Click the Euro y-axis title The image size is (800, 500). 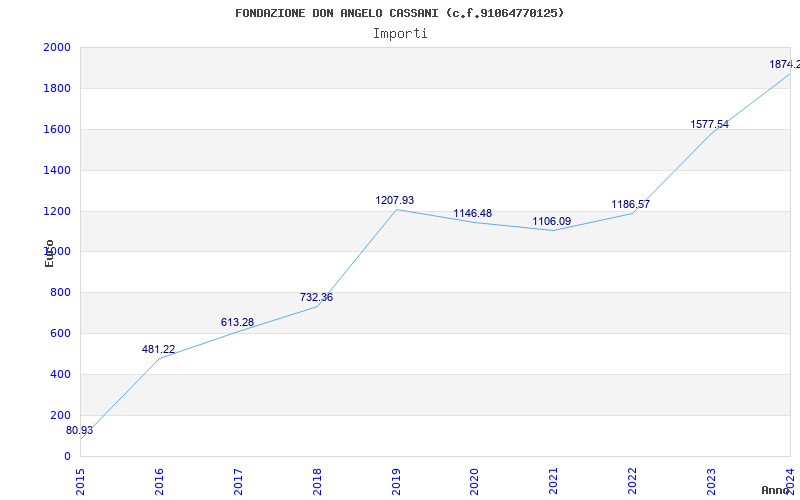(x=49, y=253)
